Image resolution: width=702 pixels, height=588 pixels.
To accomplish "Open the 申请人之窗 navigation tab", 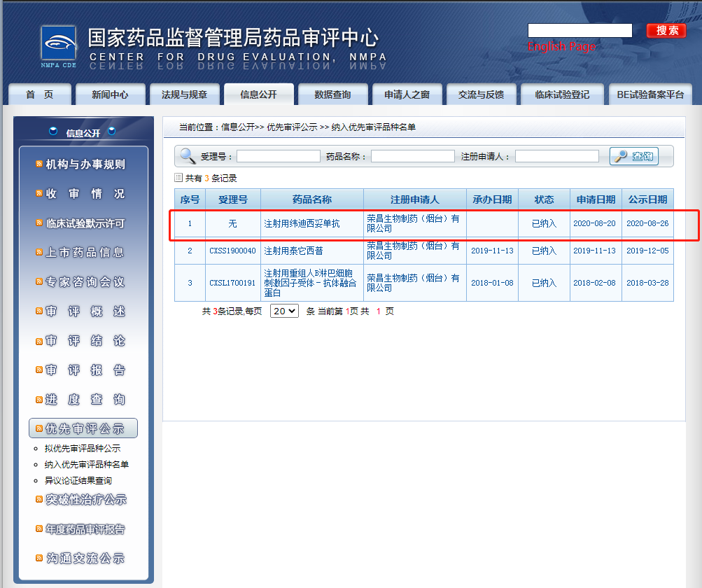I will point(407,94).
